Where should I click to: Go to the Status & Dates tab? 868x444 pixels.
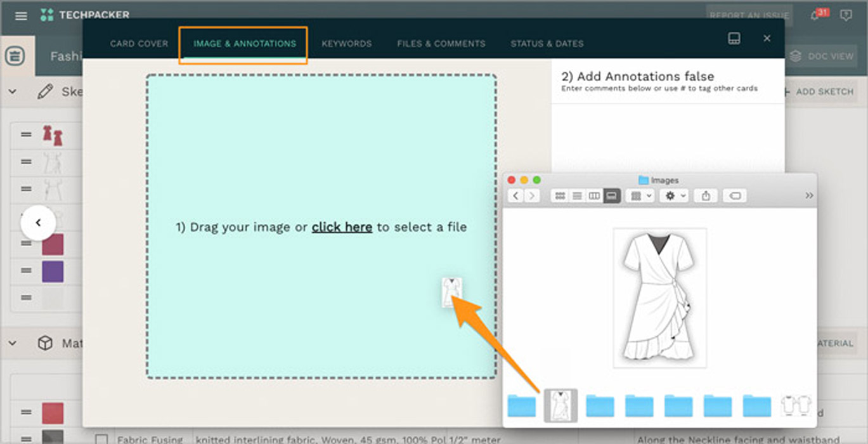click(547, 44)
